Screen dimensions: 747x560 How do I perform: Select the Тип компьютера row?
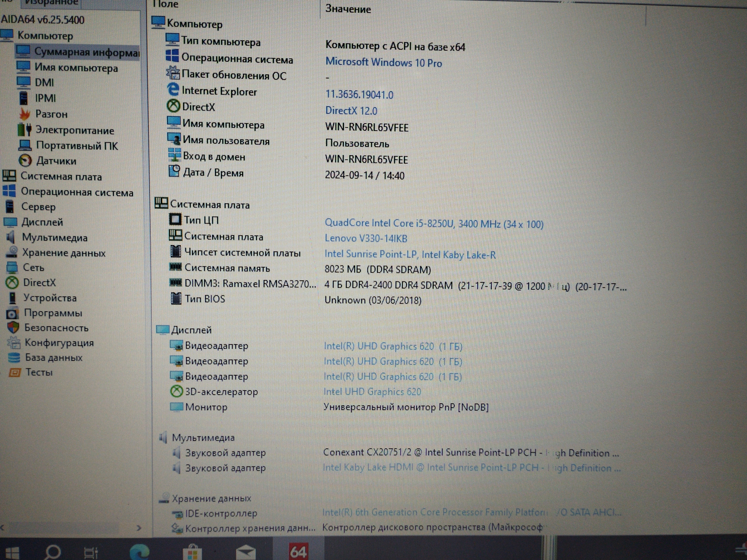coord(315,43)
